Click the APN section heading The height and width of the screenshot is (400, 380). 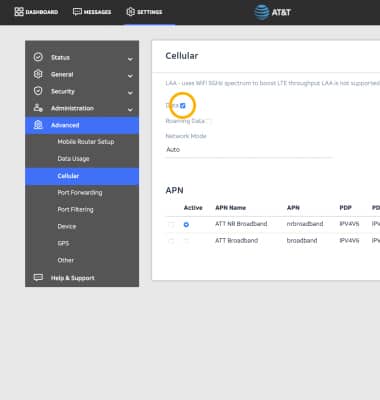click(x=174, y=190)
